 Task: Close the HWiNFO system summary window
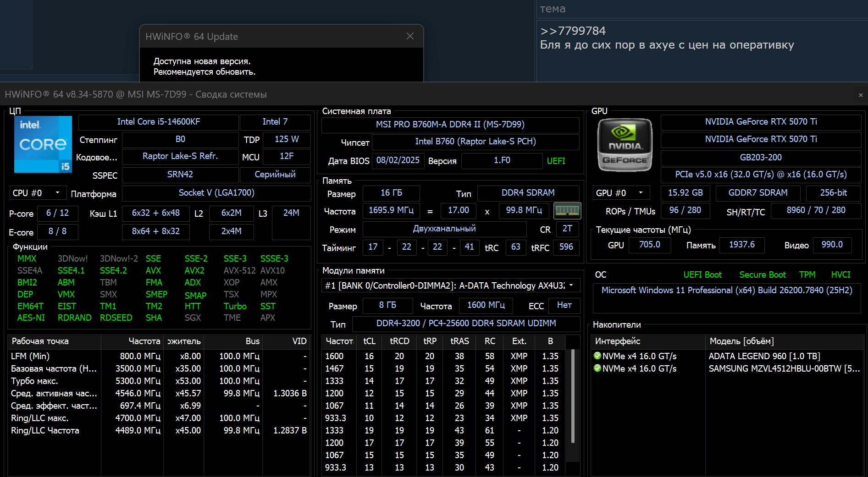tap(861, 95)
